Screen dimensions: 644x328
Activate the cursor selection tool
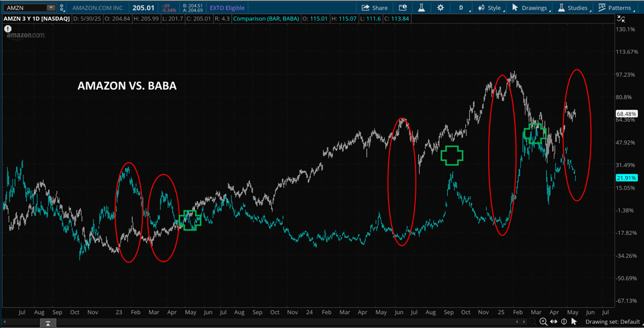575,321
